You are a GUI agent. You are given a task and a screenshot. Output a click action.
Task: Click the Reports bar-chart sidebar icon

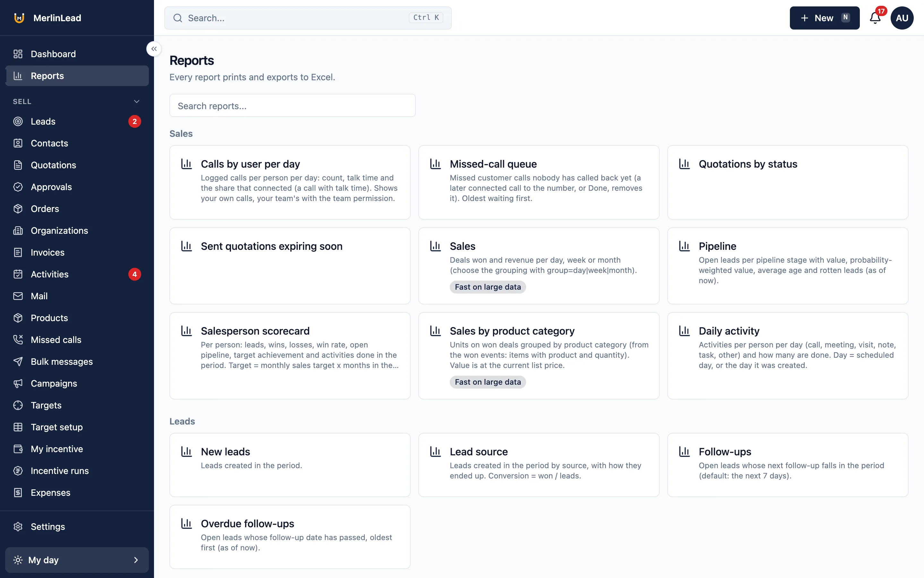pos(18,76)
